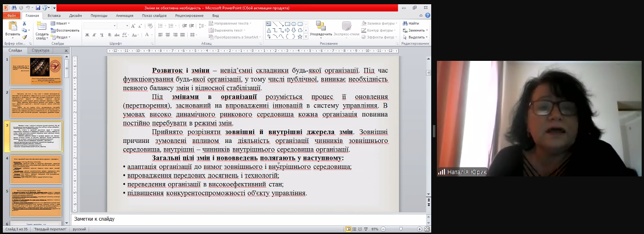Center text alignment button

tap(167, 35)
